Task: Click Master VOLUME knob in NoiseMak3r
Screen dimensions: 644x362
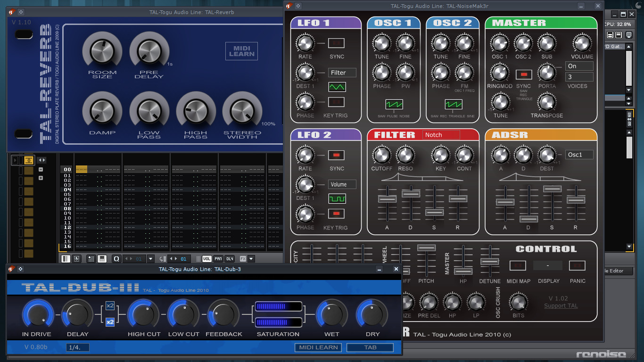Action: (582, 43)
